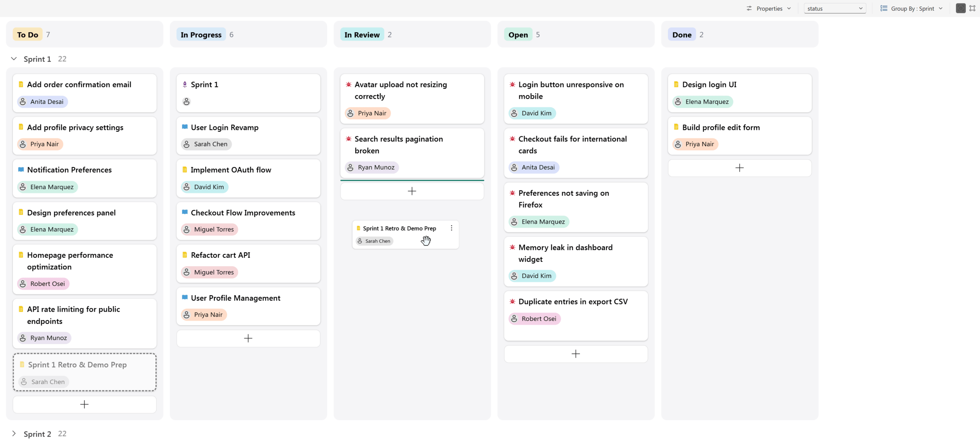Click the focus mode icon in toolbar
980x445 pixels.
(x=960, y=8)
